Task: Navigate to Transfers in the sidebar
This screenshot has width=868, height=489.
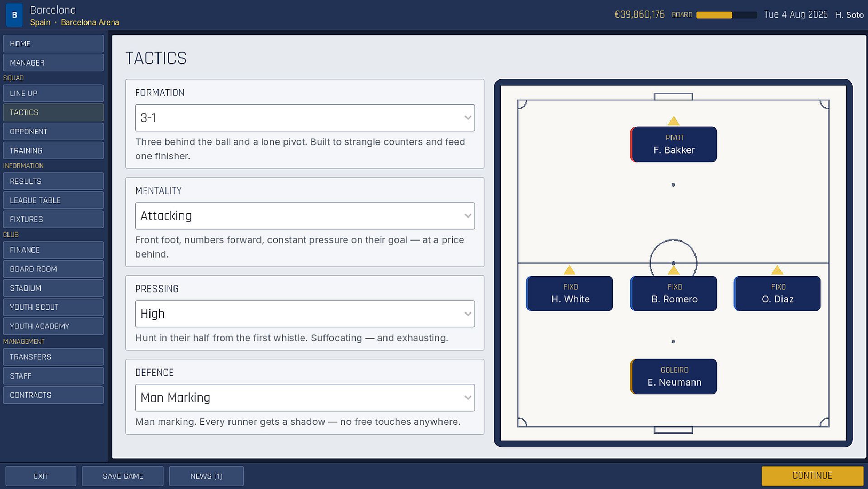Action: (x=53, y=357)
